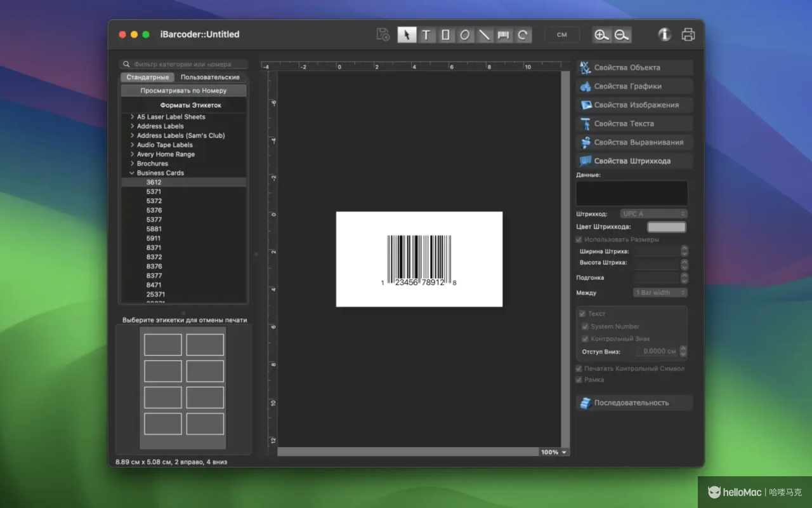Click the Свойства Объекта icon

coord(586,67)
